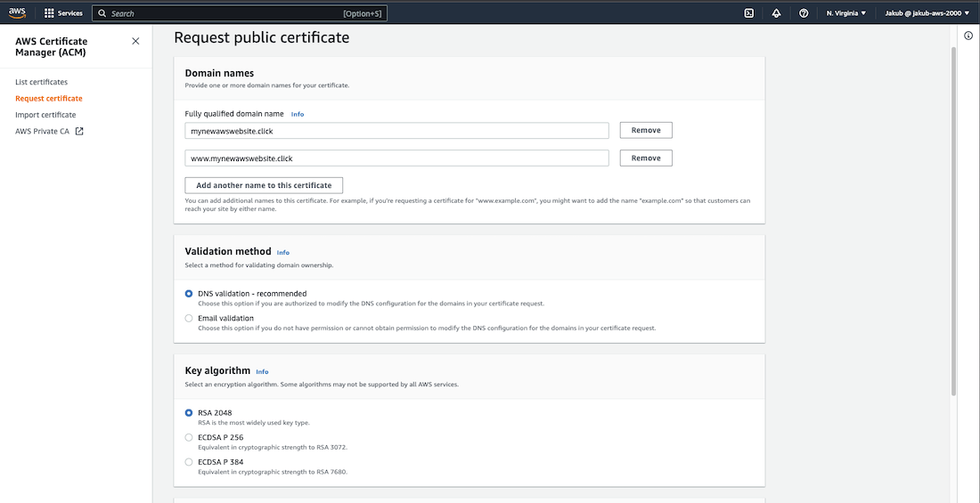Open Import certificate from sidebar
The width and height of the screenshot is (980, 503).
click(x=45, y=115)
